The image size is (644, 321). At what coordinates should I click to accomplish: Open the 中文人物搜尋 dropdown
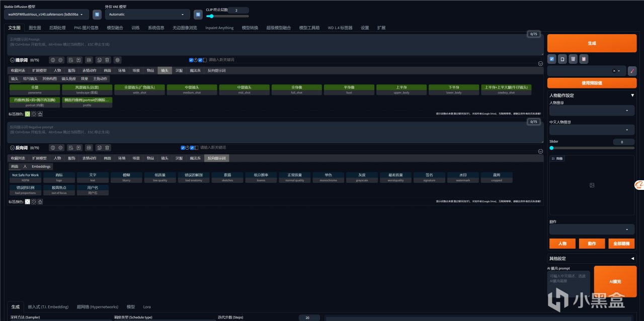(x=592, y=130)
